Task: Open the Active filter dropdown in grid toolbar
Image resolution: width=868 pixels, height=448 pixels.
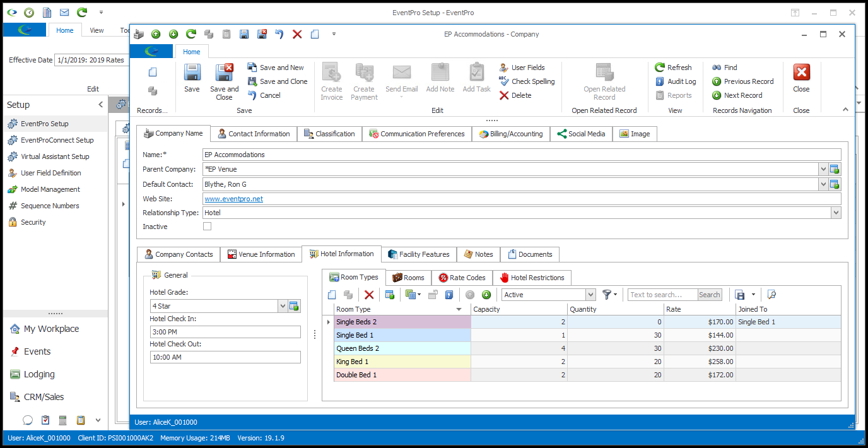Action: coord(590,295)
